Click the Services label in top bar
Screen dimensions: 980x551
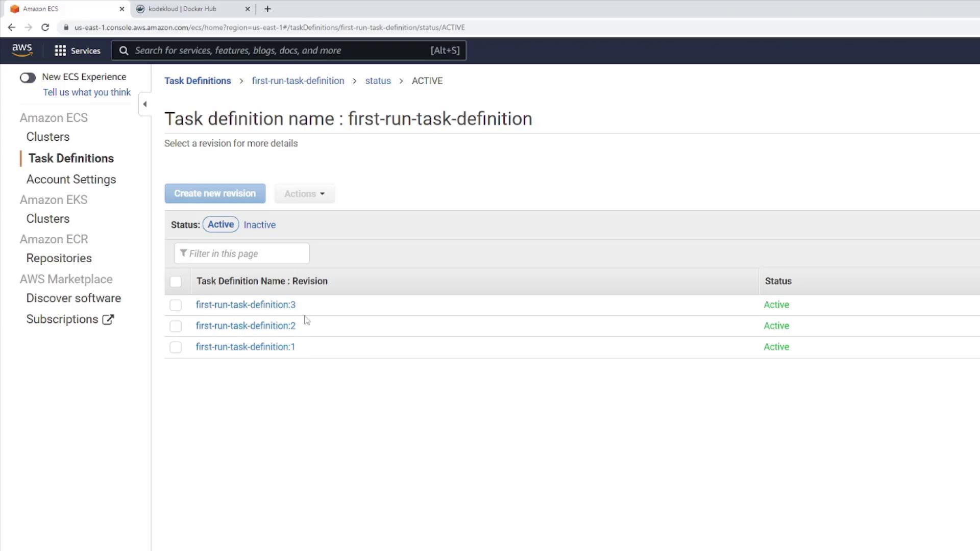pos(85,51)
